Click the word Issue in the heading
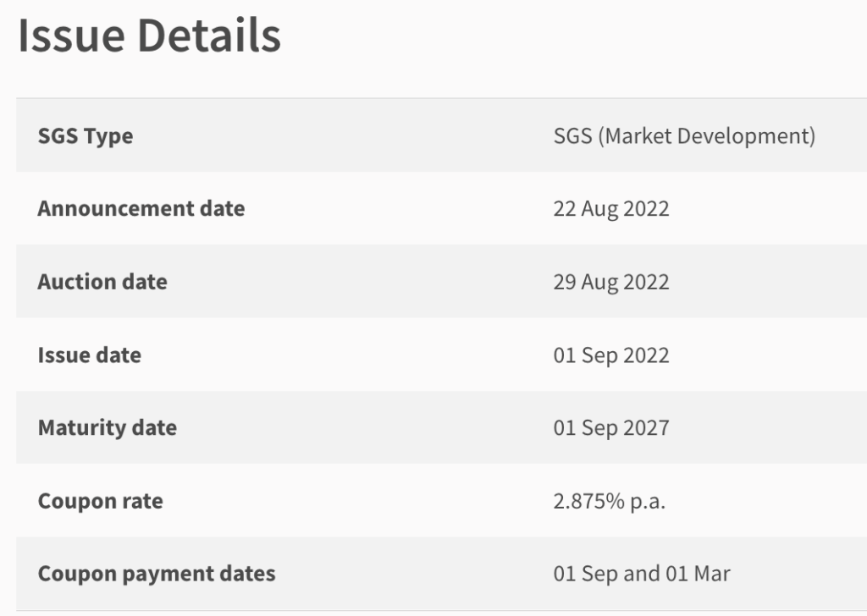Viewport: 867px width, 616px height. [x=71, y=36]
